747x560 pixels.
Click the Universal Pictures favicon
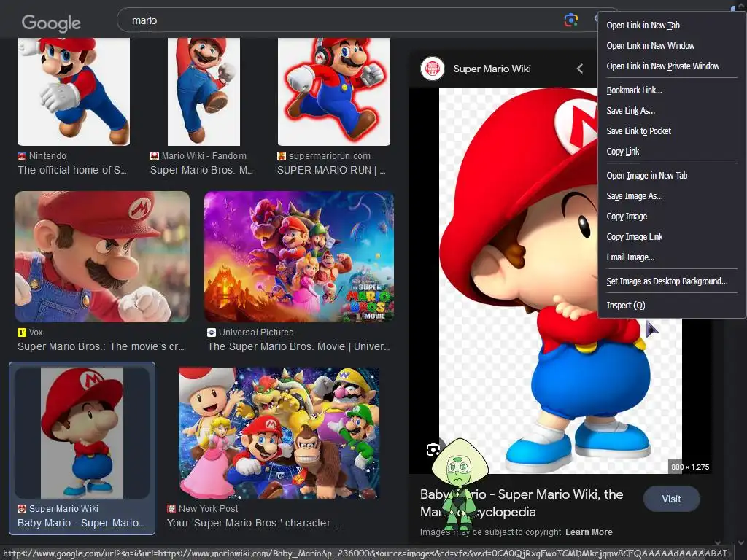pos(212,332)
